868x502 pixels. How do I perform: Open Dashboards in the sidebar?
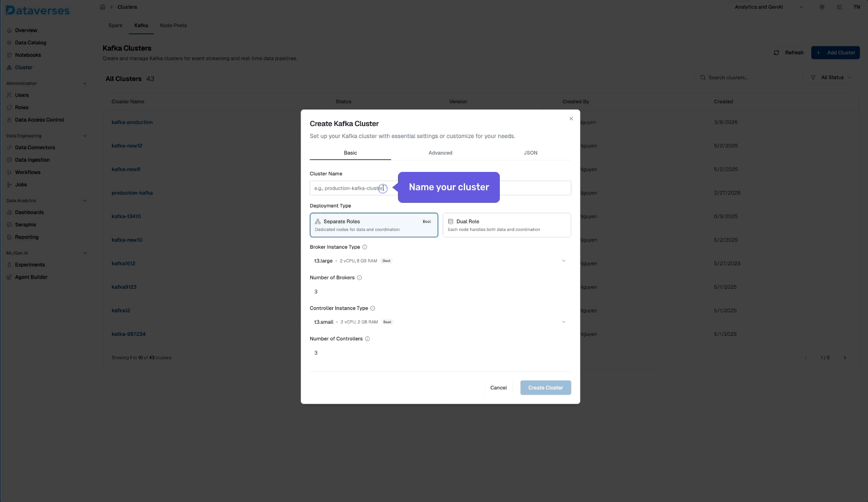[x=29, y=213]
